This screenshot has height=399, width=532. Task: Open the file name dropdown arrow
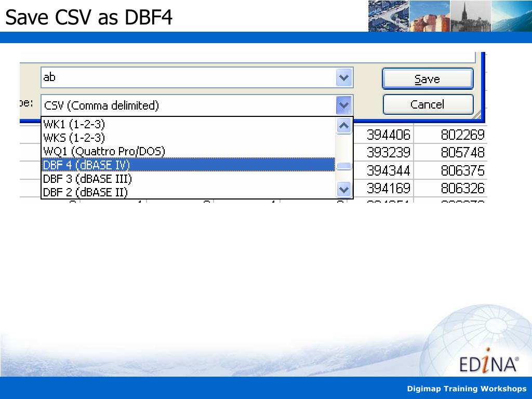tap(344, 78)
